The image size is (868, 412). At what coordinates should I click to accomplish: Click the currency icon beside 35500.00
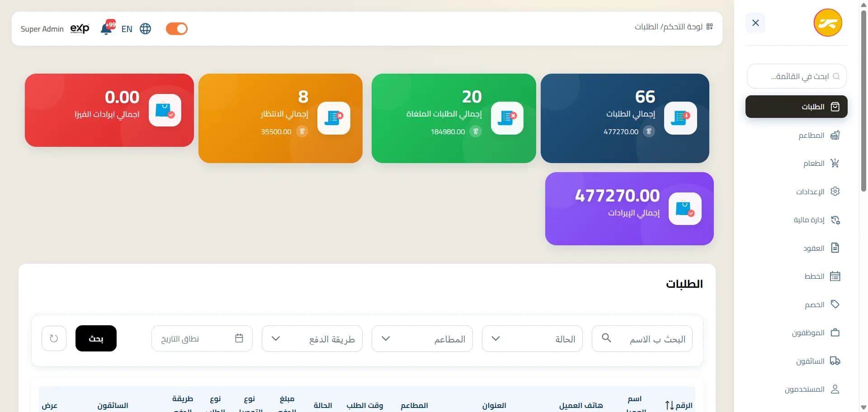pos(302,131)
